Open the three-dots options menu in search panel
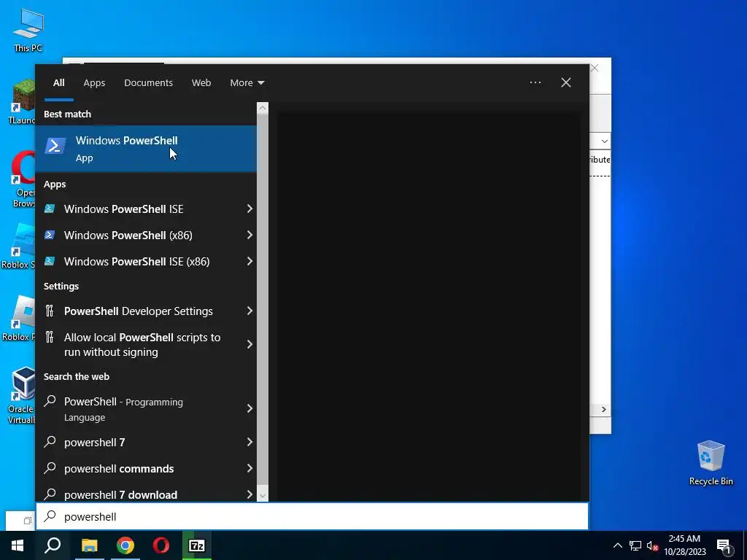This screenshot has width=747, height=560. coord(535,82)
